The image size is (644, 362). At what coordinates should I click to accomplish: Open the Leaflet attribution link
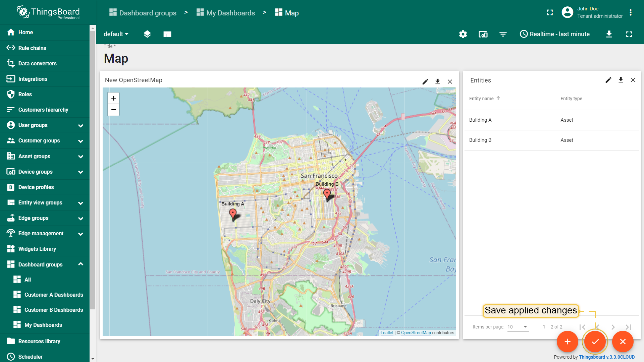387,333
